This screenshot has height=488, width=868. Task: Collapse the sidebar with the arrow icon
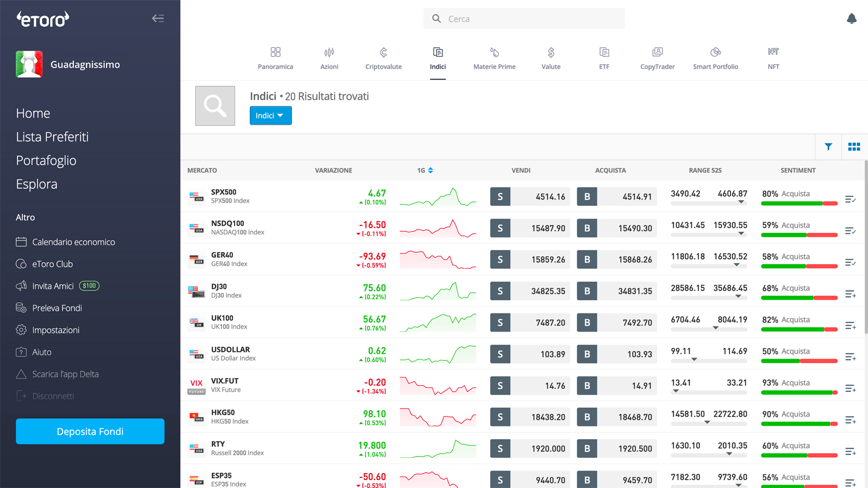pos(158,19)
